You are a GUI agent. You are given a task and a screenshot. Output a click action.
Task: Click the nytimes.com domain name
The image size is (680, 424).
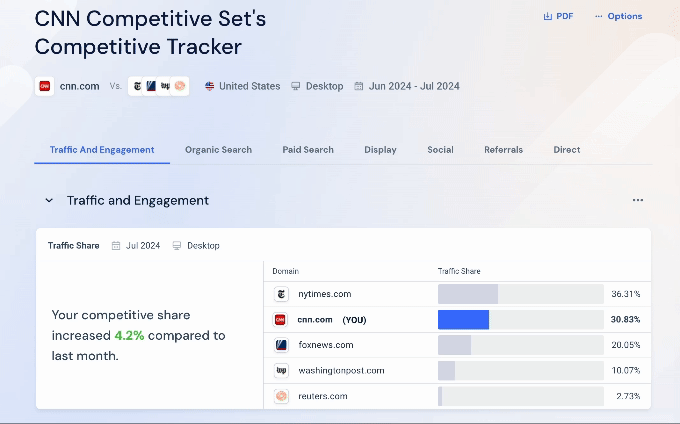coord(324,294)
